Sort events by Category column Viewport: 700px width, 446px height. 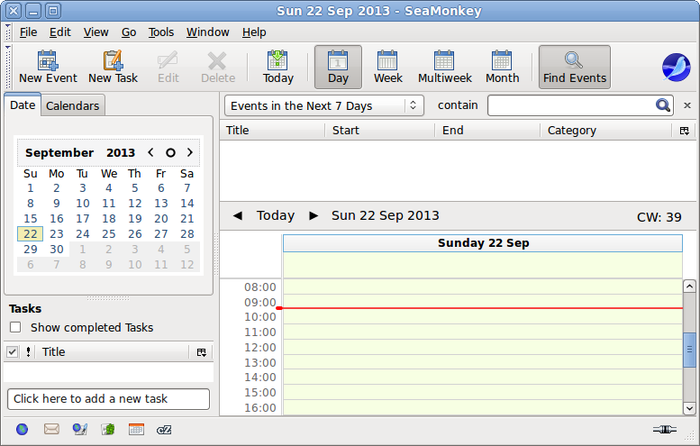(606, 130)
